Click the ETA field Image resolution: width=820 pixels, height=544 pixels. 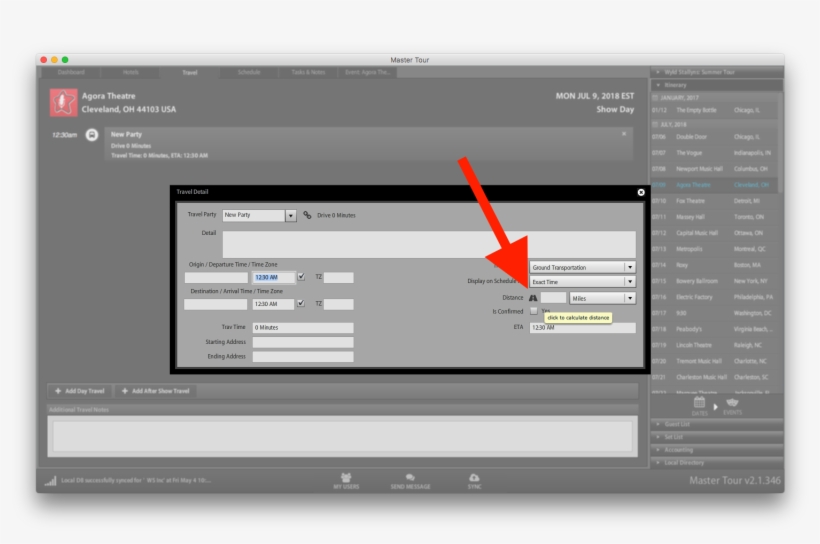click(x=583, y=327)
